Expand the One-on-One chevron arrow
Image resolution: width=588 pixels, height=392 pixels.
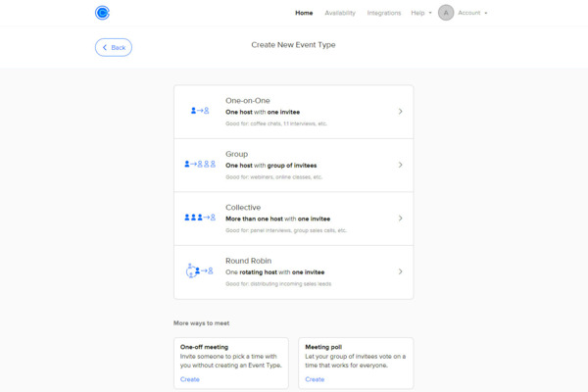click(400, 112)
